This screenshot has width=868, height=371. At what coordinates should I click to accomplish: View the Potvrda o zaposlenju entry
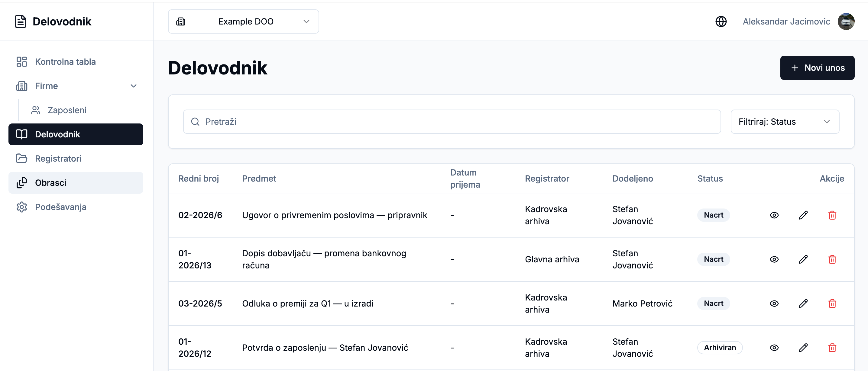click(x=774, y=348)
